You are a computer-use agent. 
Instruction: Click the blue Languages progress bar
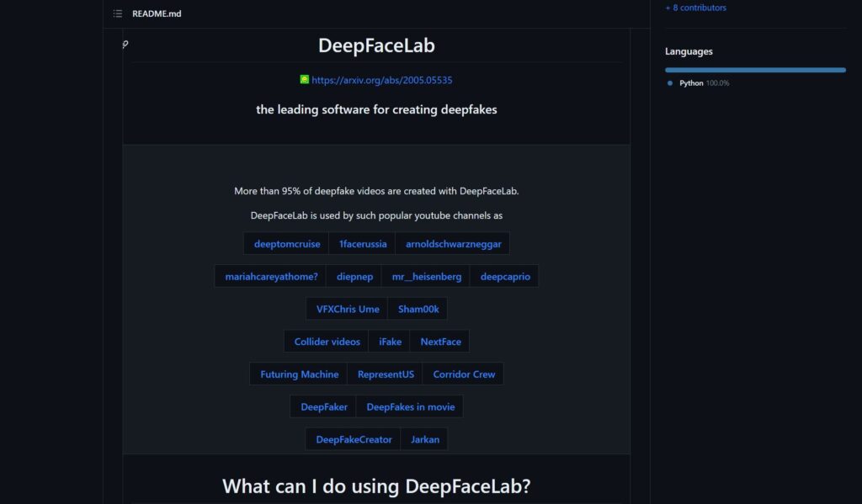pyautogui.click(x=755, y=70)
